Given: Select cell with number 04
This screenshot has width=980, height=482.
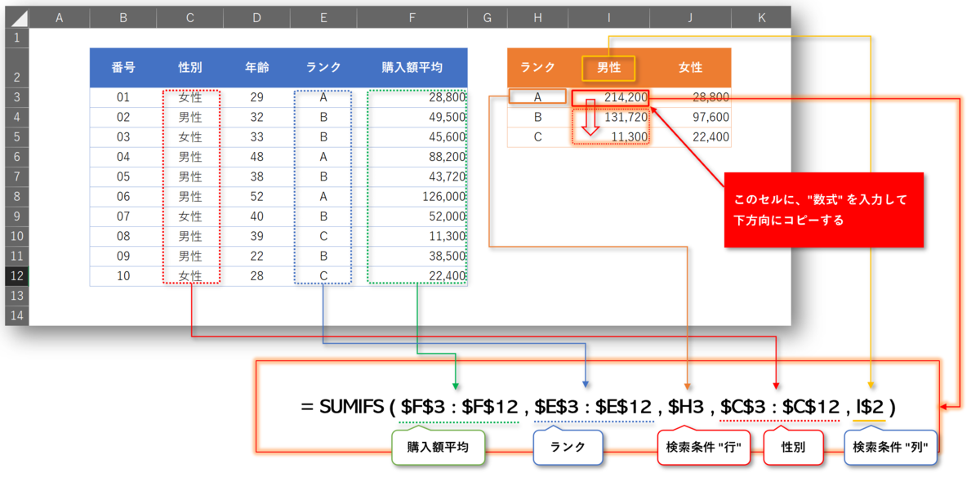Looking at the screenshot, I should 122,157.
